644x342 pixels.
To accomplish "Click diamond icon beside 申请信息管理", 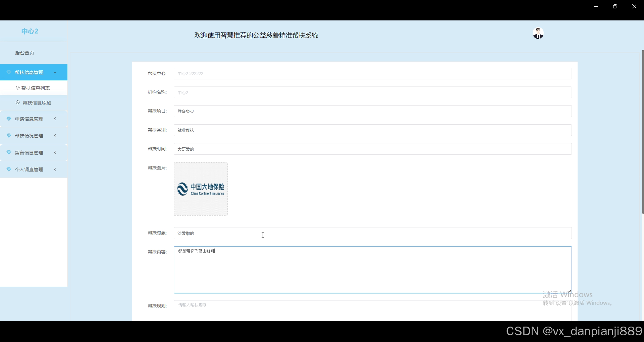I will pos(9,119).
